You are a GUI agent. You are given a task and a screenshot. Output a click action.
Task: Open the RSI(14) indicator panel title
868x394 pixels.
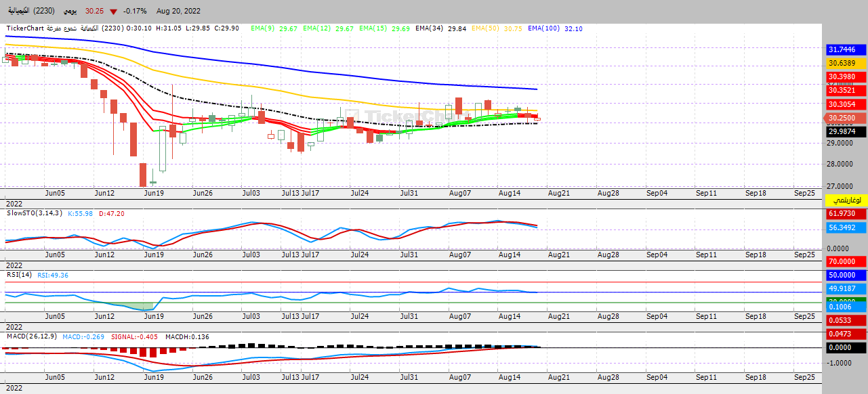20,275
